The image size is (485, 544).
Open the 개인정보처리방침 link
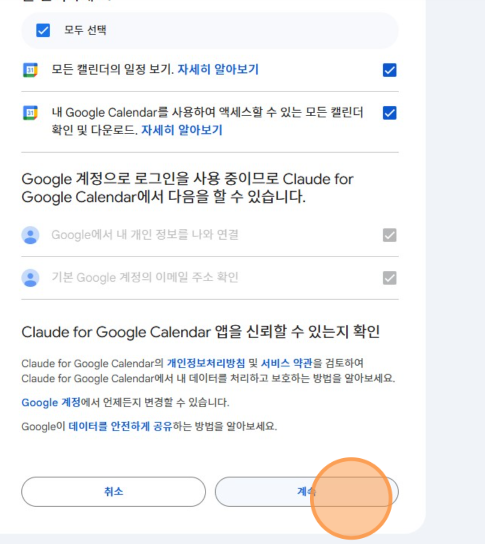click(206, 363)
